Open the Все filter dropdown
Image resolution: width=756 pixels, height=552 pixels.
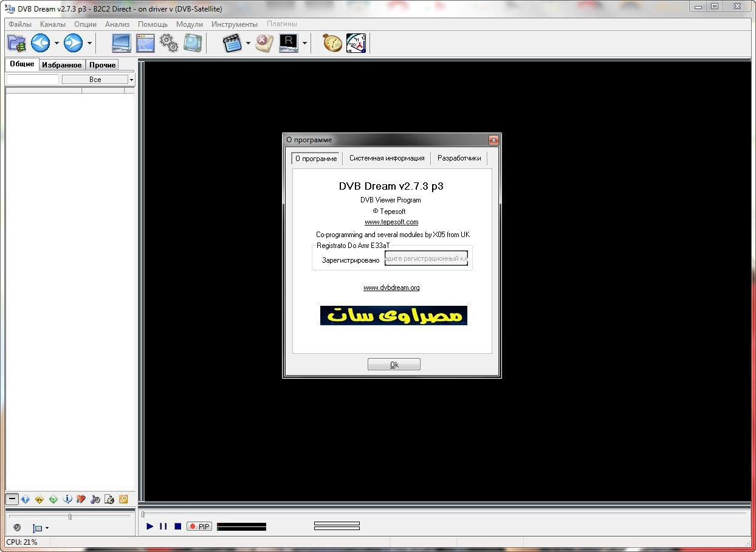(98, 80)
